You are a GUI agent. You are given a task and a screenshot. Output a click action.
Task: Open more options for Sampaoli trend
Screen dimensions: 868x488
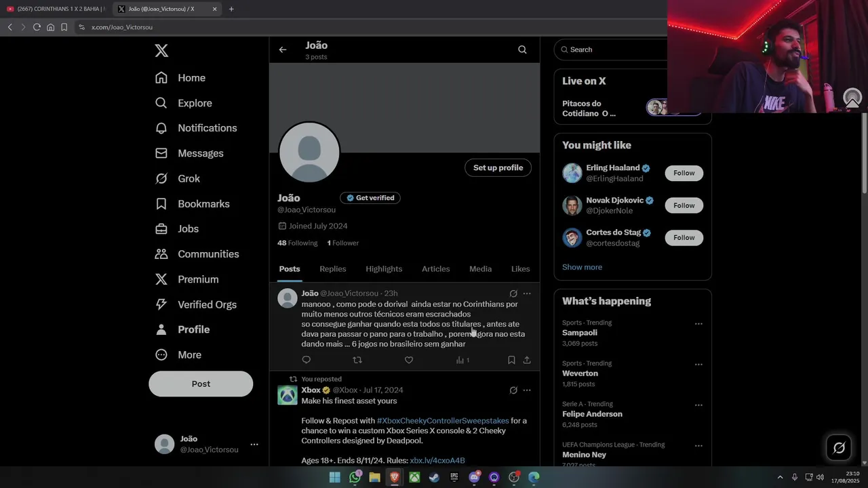pos(698,324)
